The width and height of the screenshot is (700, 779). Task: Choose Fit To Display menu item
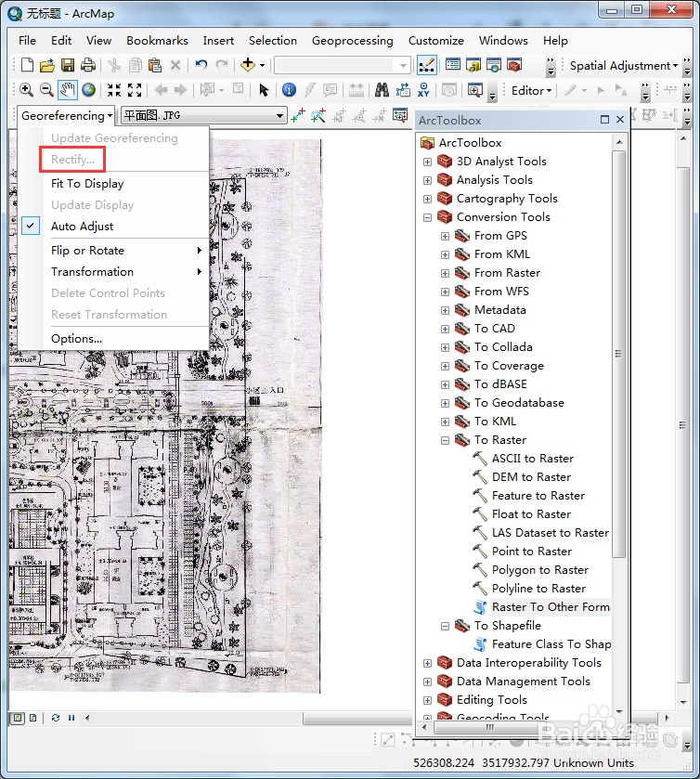(87, 184)
